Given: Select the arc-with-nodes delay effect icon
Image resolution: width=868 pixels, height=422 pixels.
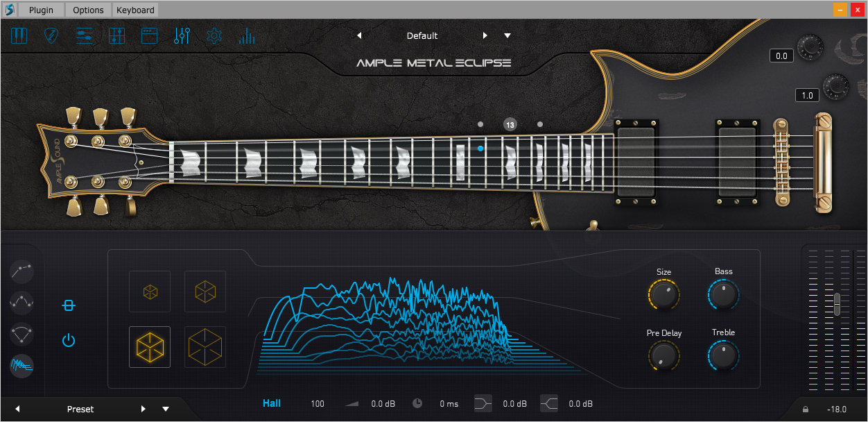Looking at the screenshot, I should point(22,334).
